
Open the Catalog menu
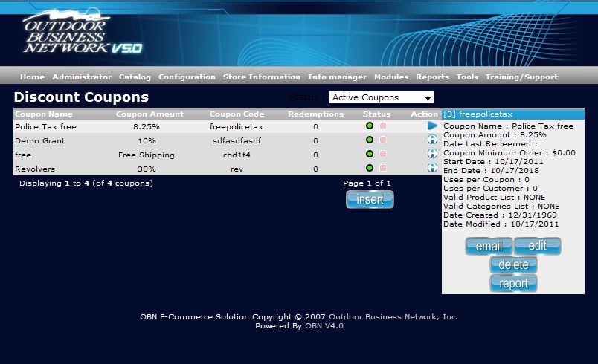[x=135, y=77]
